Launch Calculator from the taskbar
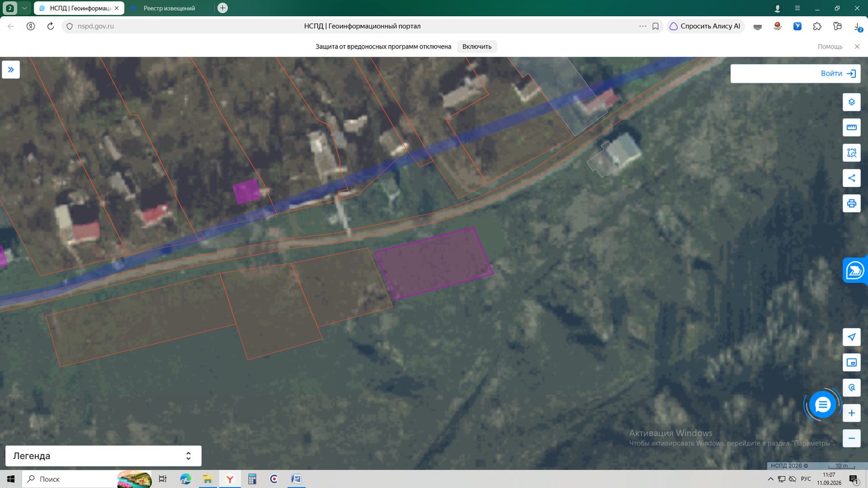The image size is (868, 488). pyautogui.click(x=252, y=479)
